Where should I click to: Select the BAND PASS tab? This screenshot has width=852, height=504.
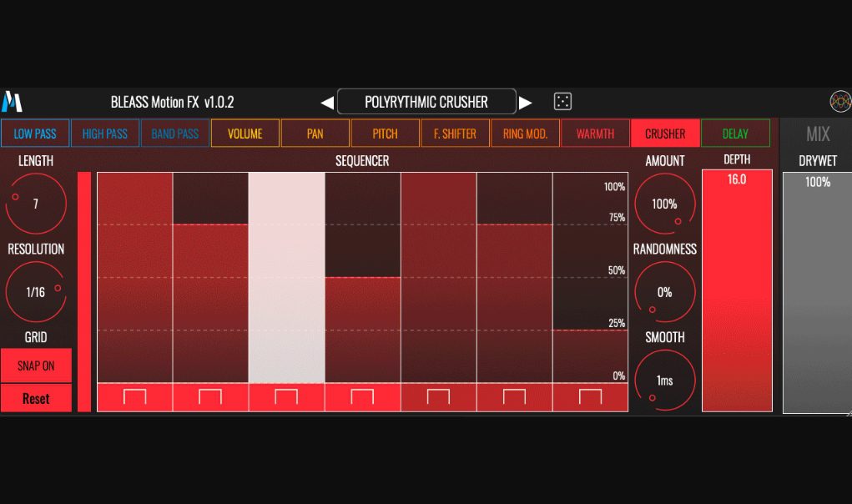(x=175, y=134)
